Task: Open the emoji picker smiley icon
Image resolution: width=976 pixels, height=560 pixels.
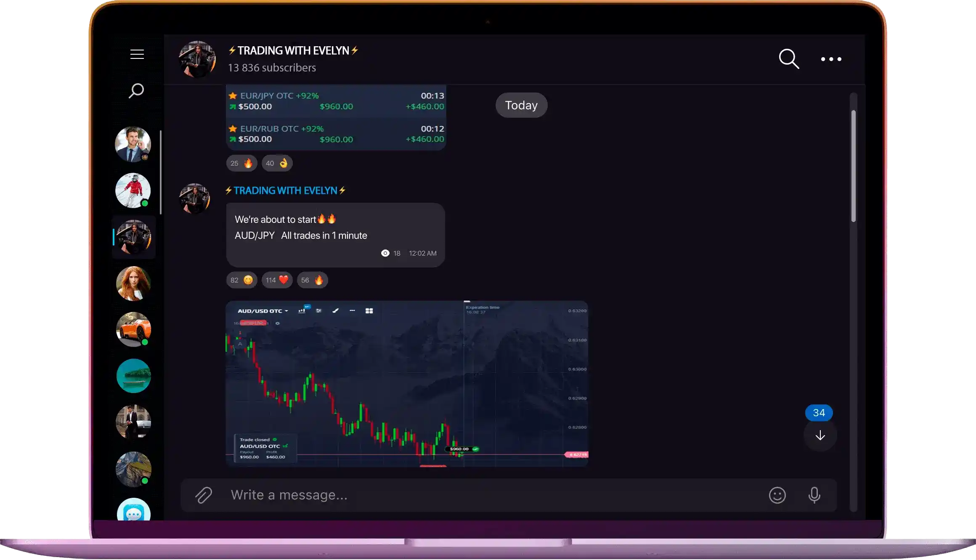Action: click(x=777, y=495)
